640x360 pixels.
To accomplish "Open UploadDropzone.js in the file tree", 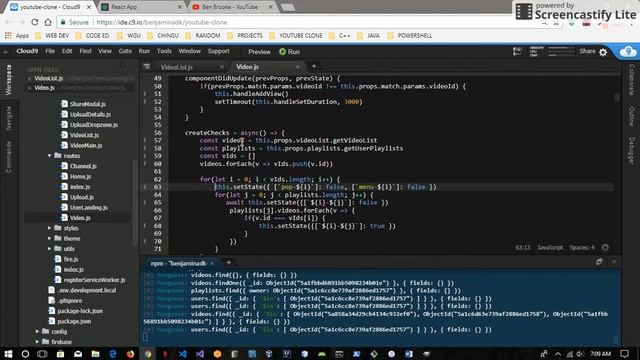I will click(x=93, y=125).
